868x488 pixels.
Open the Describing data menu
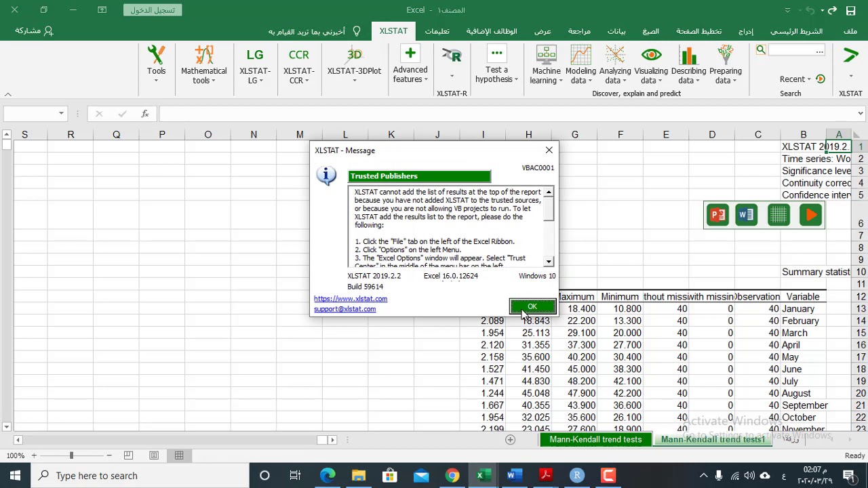(x=688, y=65)
